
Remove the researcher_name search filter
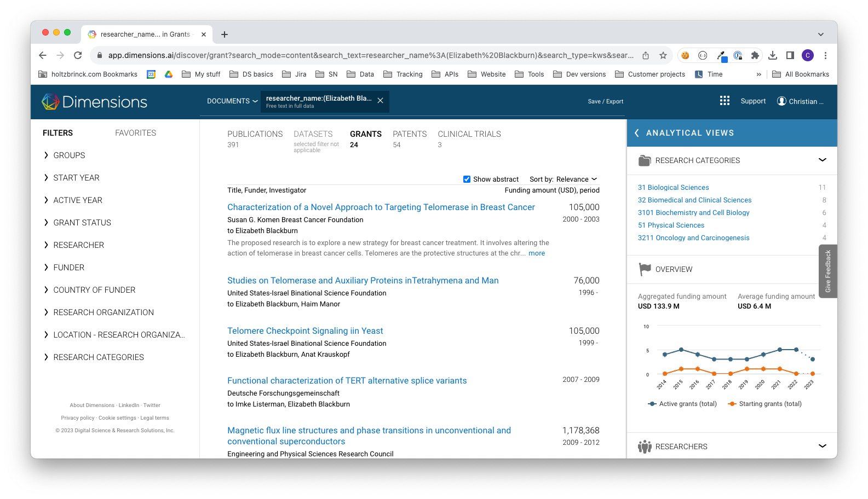click(x=380, y=101)
